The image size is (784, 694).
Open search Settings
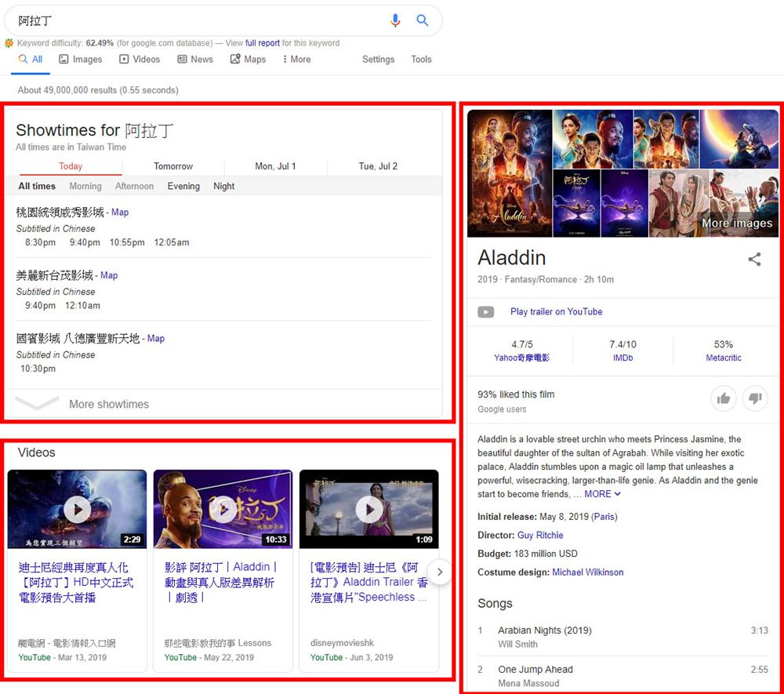[379, 60]
